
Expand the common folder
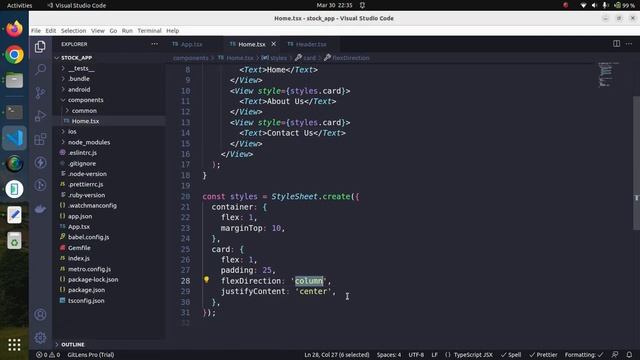coord(84,111)
